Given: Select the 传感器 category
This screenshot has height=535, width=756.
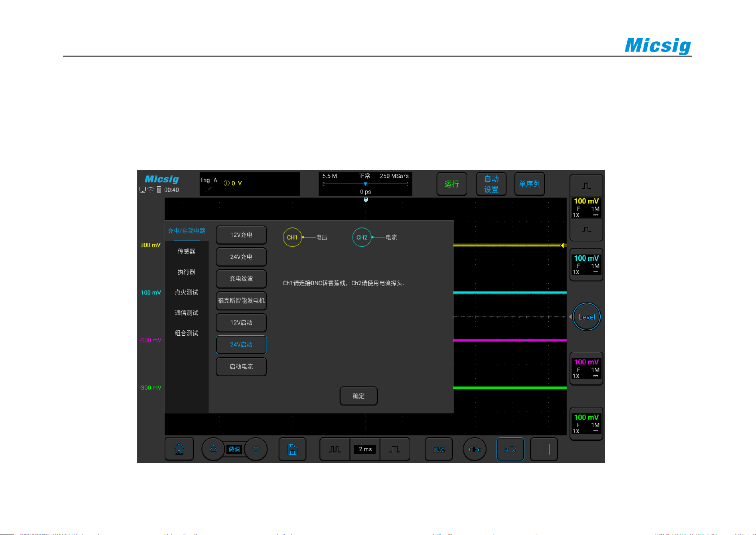Looking at the screenshot, I should [187, 251].
